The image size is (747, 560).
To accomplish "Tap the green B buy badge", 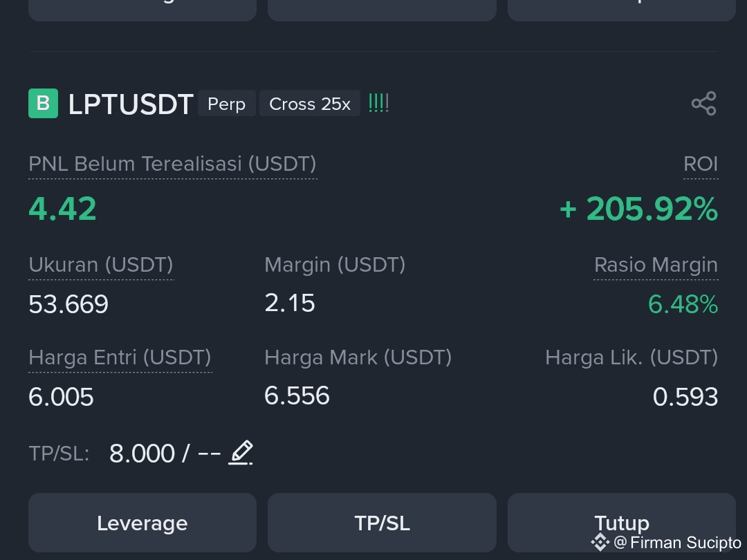I will click(x=44, y=103).
